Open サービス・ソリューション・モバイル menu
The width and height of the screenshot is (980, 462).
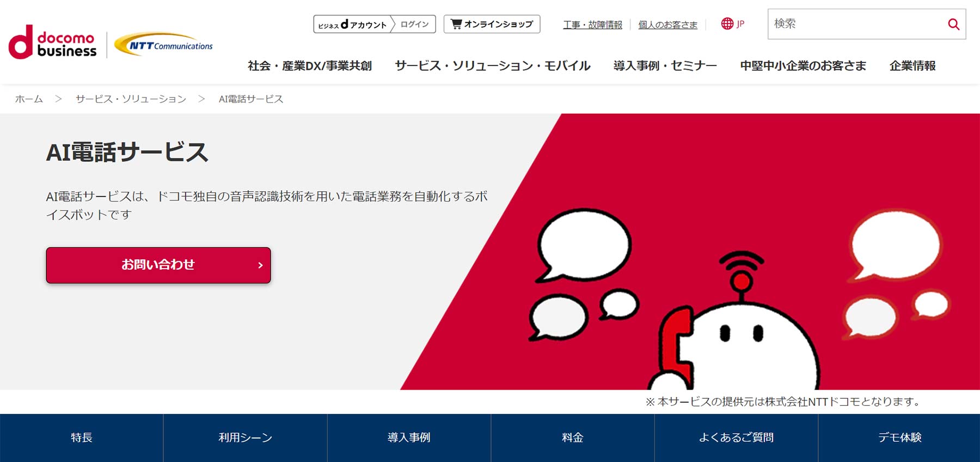(x=493, y=66)
